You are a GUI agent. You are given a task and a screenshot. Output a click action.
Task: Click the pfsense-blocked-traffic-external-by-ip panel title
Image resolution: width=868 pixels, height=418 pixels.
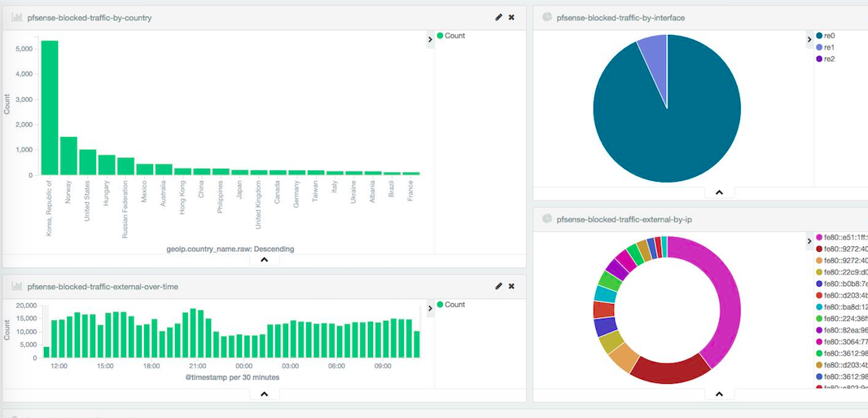[625, 219]
